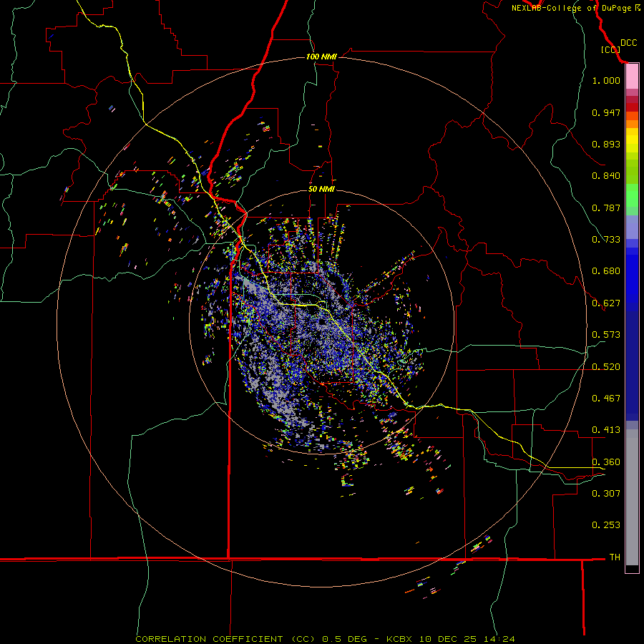
Task: Click the DCC label above the color scale
Action: [x=628, y=43]
